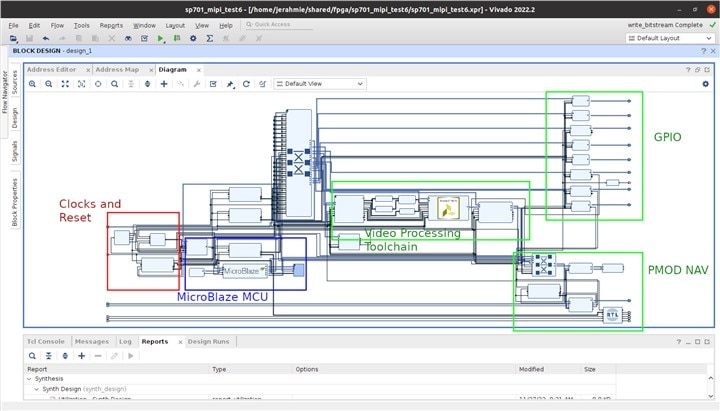Viewport: 720px width, 411px height.
Task: Maximize the Reports panel
Action: click(x=698, y=342)
